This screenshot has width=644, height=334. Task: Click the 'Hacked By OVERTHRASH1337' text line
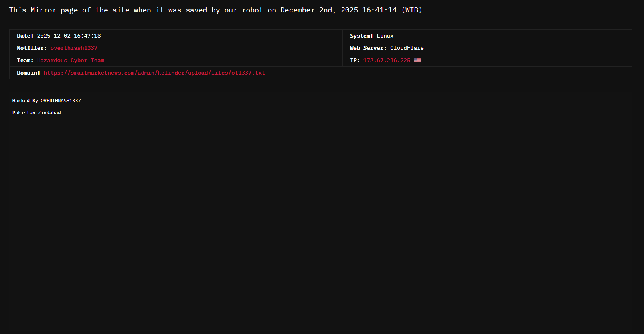pos(46,101)
